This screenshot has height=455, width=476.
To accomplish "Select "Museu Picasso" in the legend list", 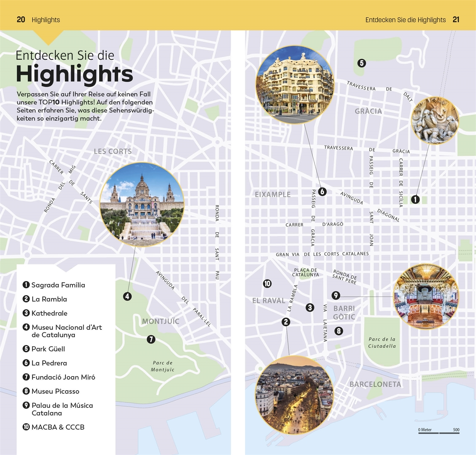I will tap(55, 391).
